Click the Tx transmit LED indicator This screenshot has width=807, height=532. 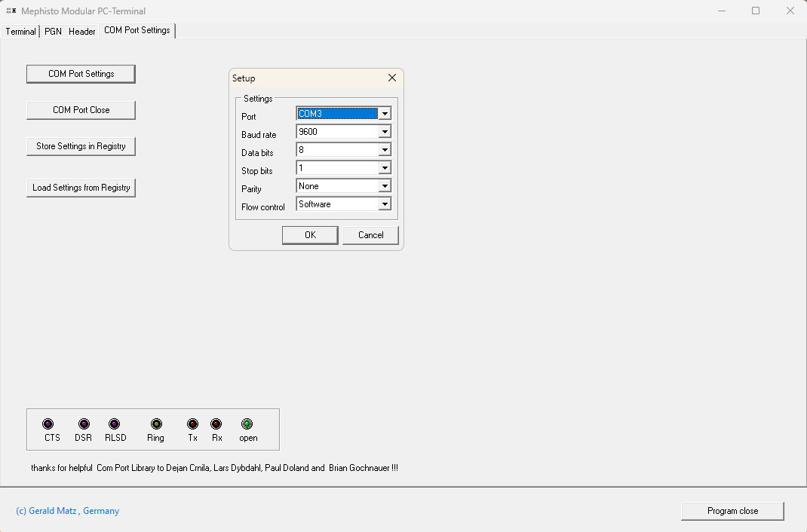pos(192,424)
